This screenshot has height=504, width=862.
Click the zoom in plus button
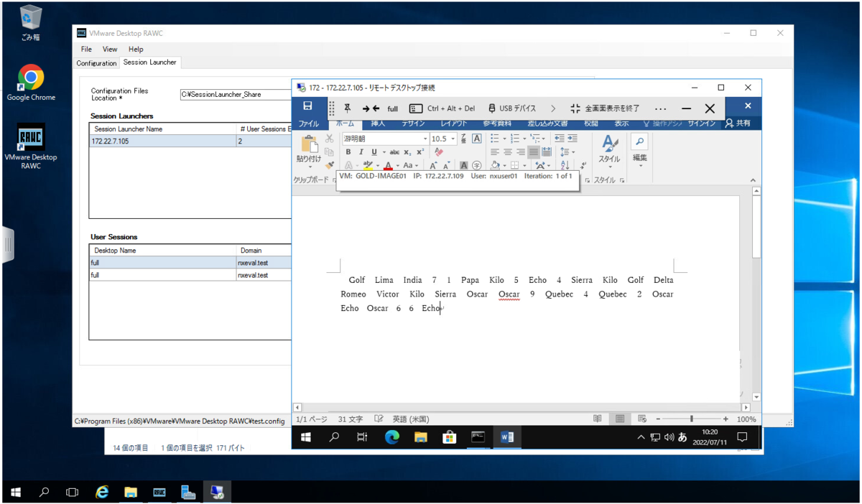726,419
